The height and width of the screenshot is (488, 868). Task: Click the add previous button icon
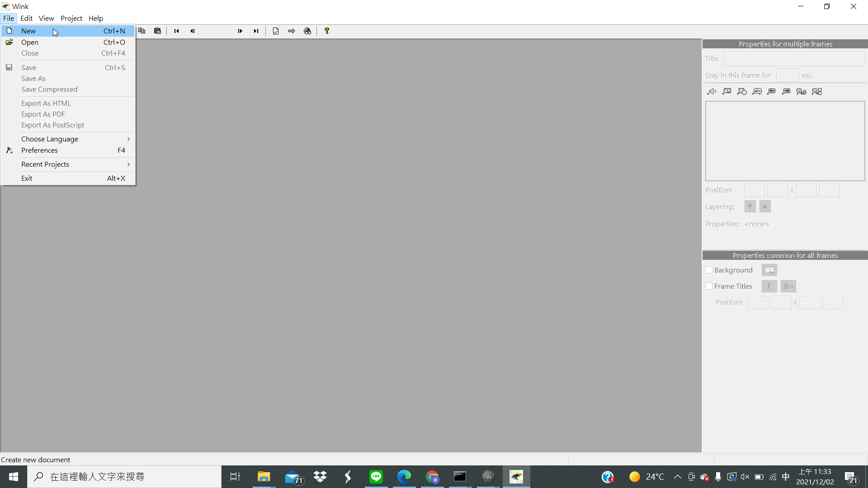click(772, 91)
